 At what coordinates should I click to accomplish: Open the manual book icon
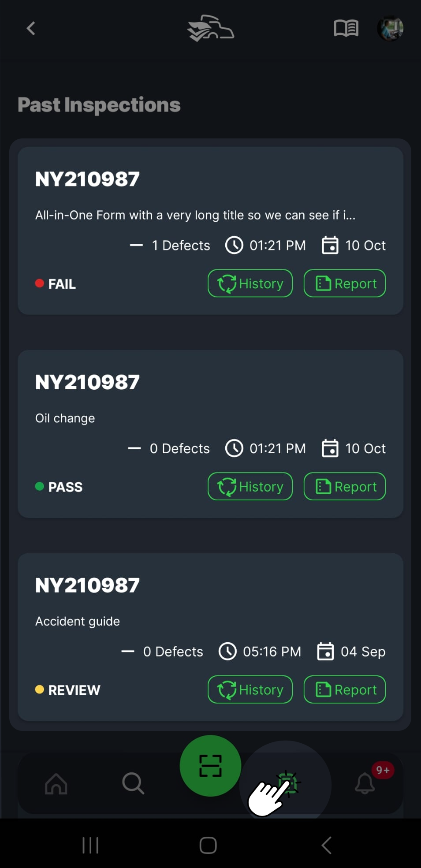pos(346,29)
